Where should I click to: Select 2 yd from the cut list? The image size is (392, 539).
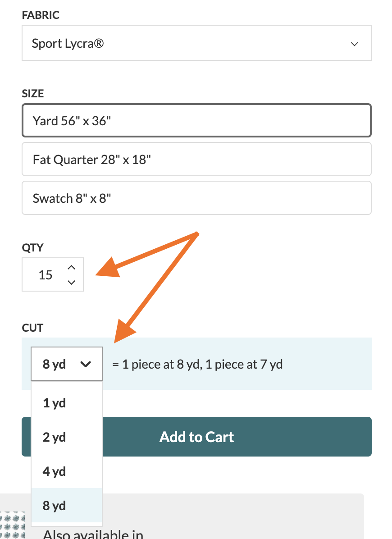(x=67, y=437)
